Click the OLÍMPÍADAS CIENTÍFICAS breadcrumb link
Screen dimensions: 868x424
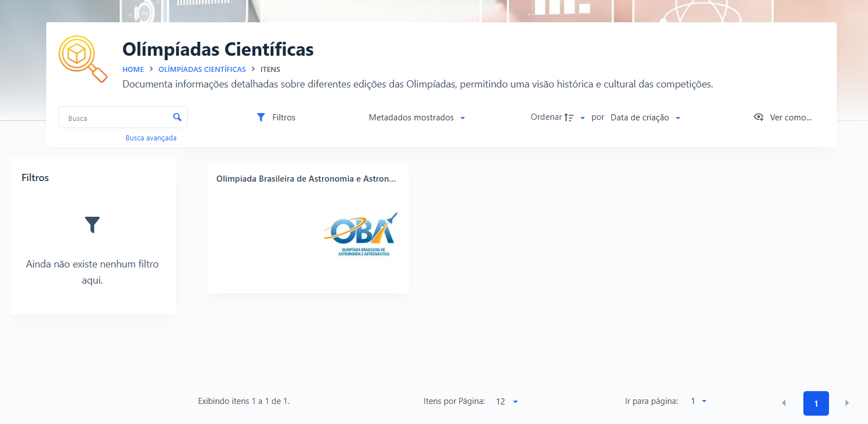click(x=202, y=69)
